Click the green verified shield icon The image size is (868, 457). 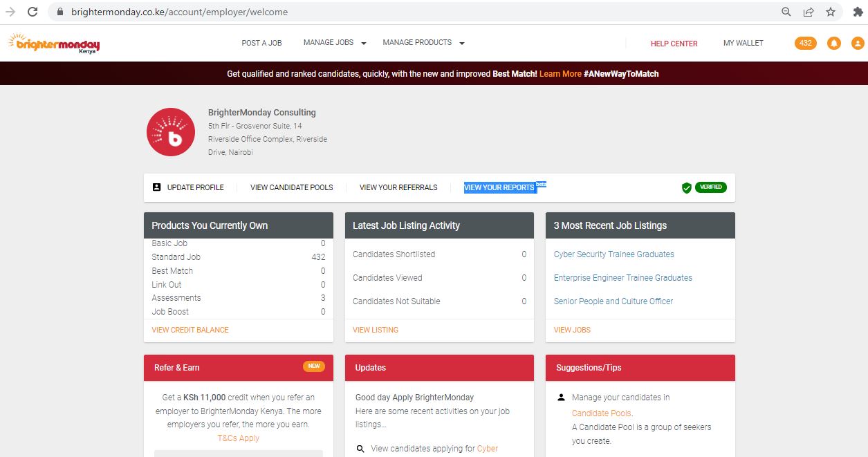[687, 187]
